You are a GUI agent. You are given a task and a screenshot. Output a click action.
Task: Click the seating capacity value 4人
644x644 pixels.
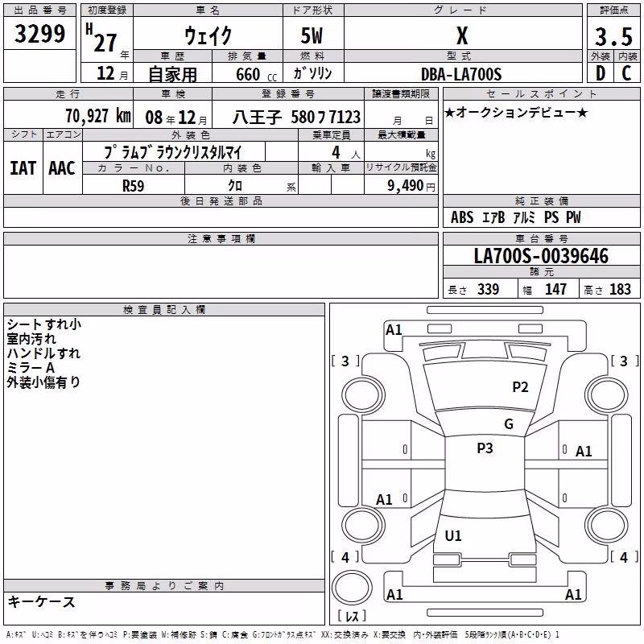point(346,152)
